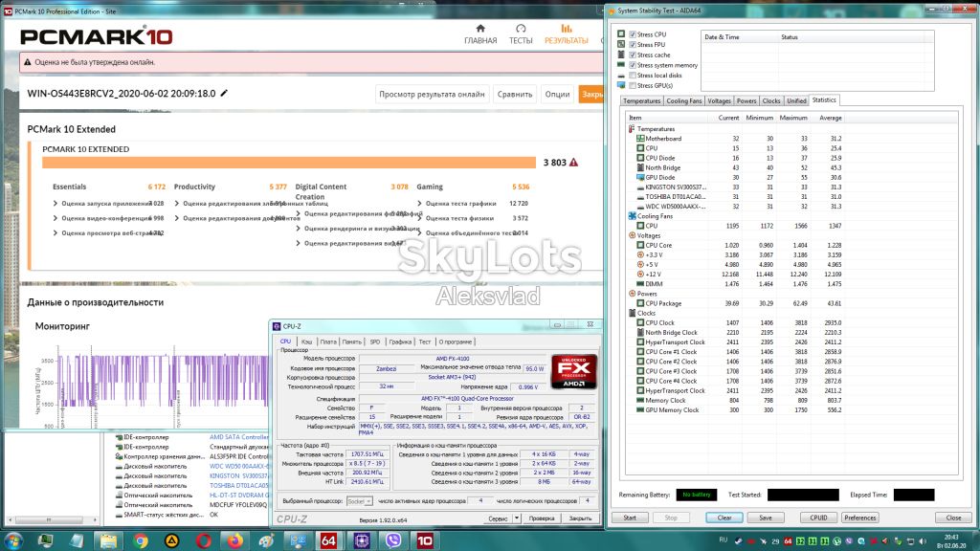Click Сравнить button in PCMark
Image resolution: width=980 pixels, height=551 pixels.
point(515,95)
